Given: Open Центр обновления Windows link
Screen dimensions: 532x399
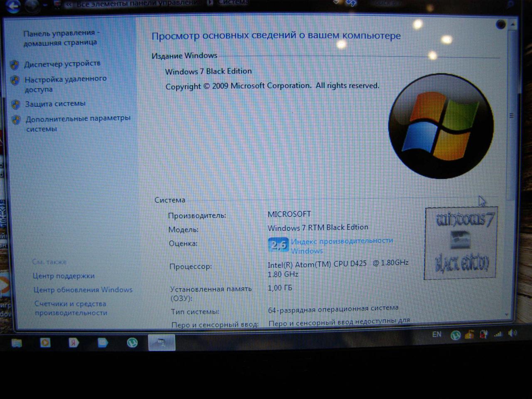Looking at the screenshot, I should click(83, 290).
